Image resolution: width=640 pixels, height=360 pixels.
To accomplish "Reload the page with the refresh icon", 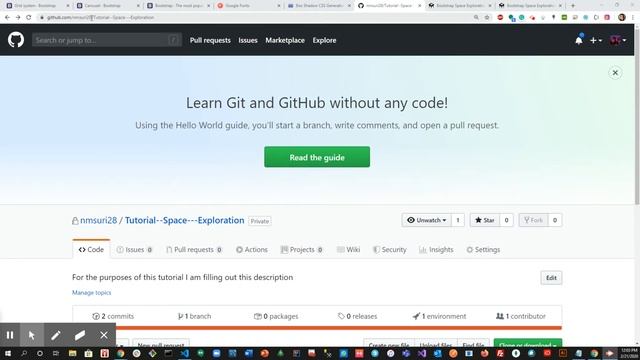I will [29, 18].
